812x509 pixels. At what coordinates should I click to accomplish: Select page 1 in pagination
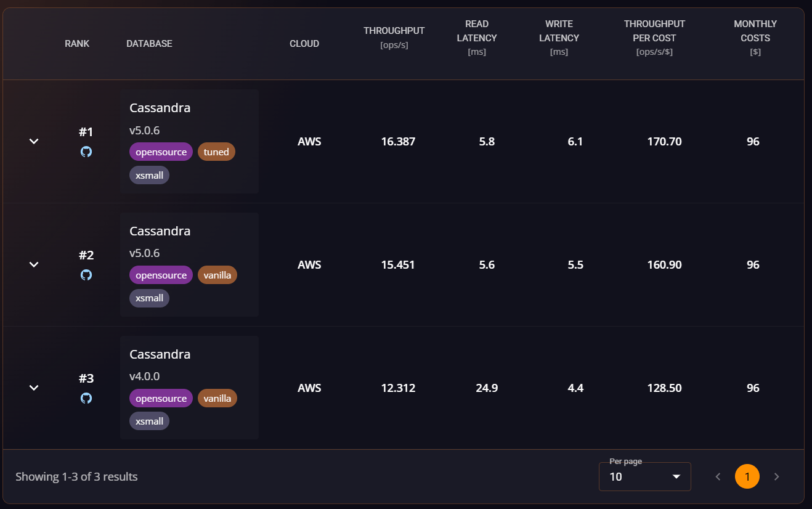click(747, 476)
